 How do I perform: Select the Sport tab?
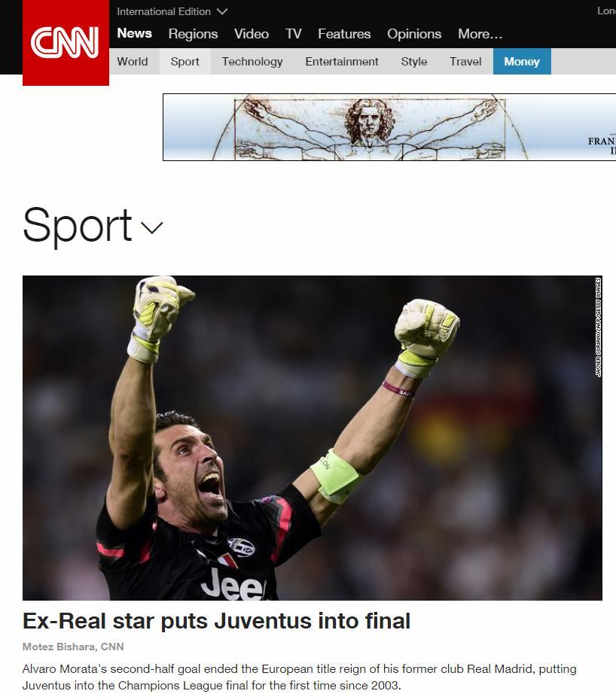pos(185,61)
